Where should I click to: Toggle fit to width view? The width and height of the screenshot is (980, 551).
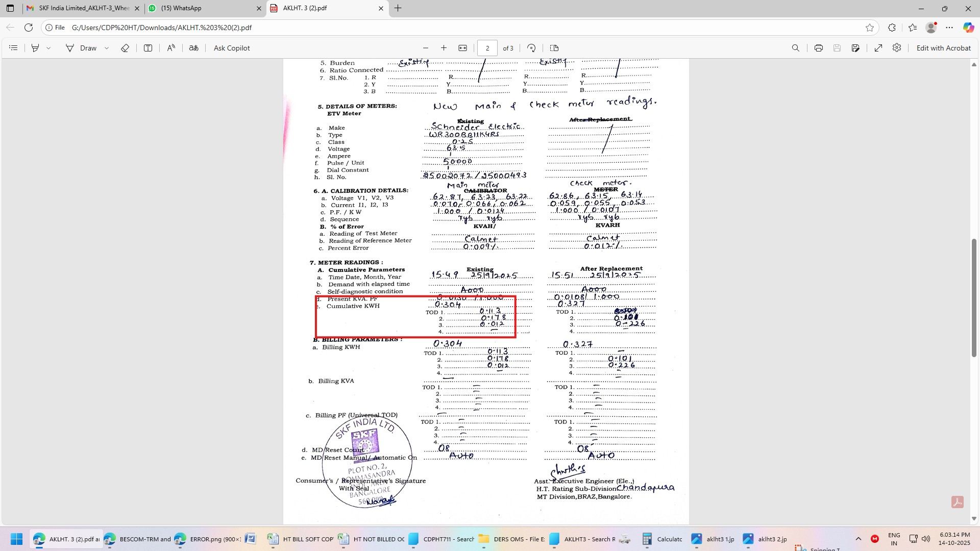(x=462, y=48)
